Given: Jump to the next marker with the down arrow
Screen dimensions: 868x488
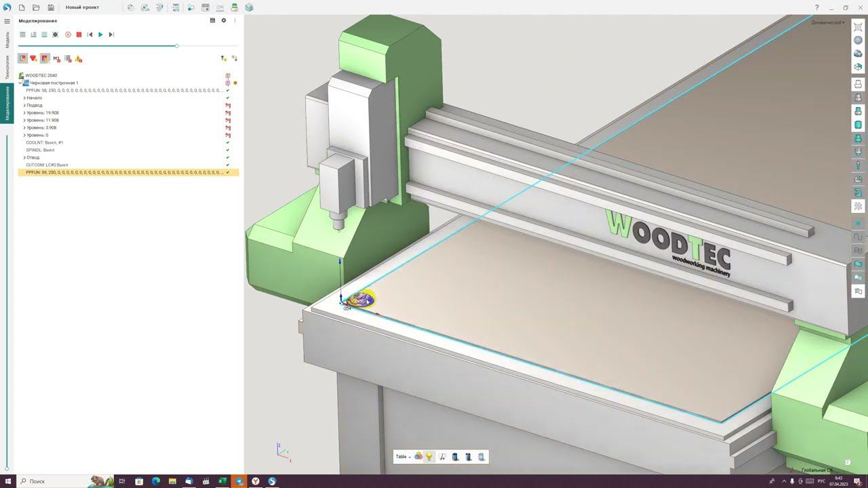Looking at the screenshot, I should (235, 59).
